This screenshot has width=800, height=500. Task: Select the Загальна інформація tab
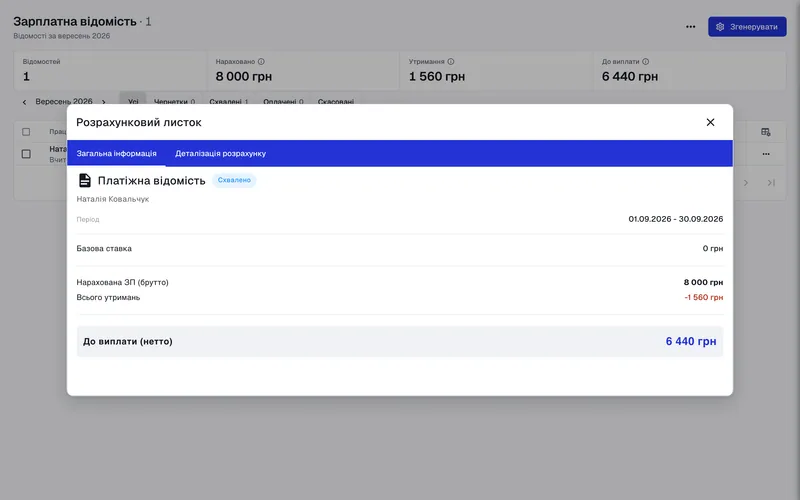116,154
